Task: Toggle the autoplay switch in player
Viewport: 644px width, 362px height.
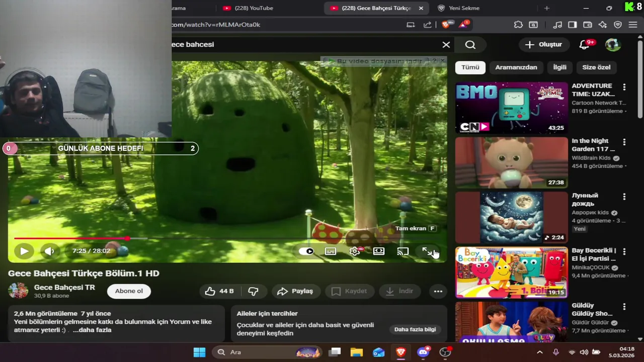Action: point(306,251)
